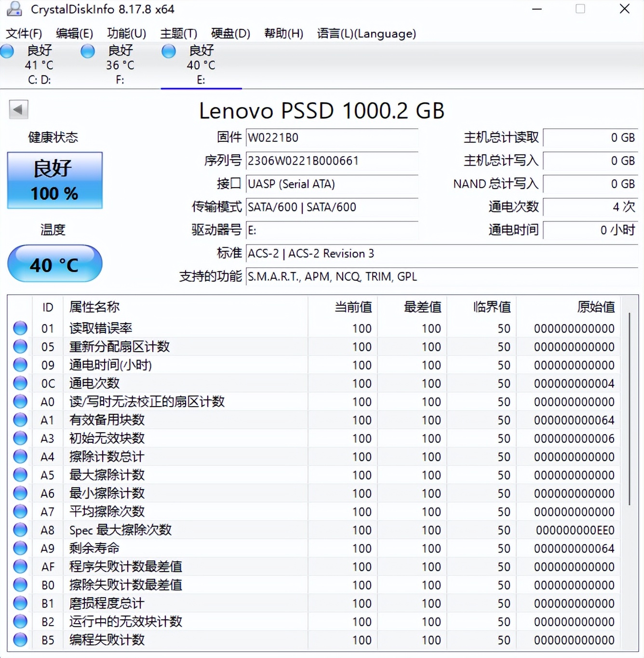Screen dimensions: 644x658
Task: Open the 主题(T) menu
Action: [x=178, y=33]
